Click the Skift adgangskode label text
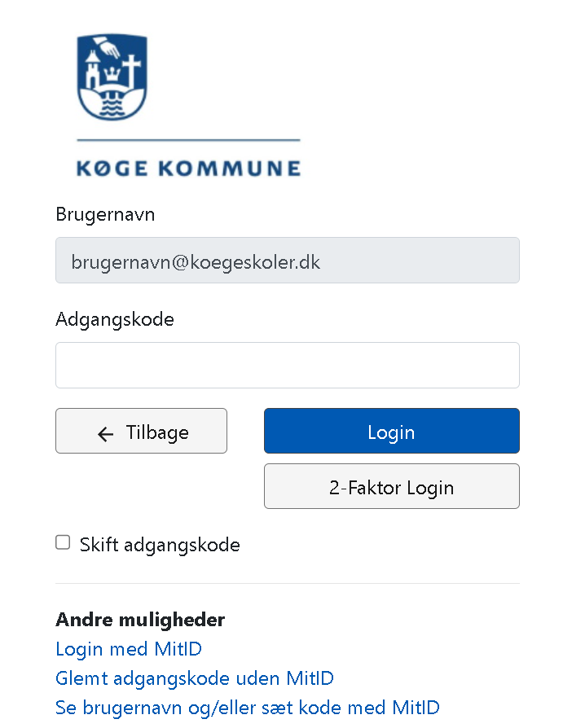This screenshot has height=728, width=585. [160, 545]
